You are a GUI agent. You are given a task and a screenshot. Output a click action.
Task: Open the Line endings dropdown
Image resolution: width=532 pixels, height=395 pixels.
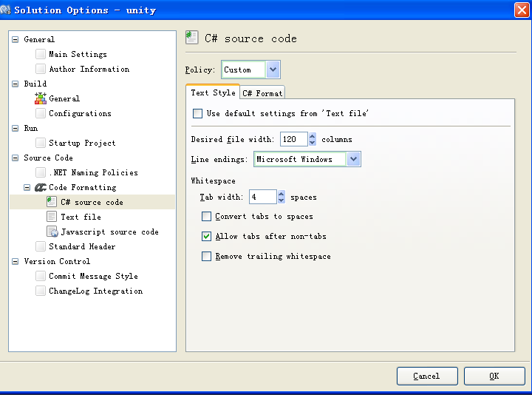(353, 159)
